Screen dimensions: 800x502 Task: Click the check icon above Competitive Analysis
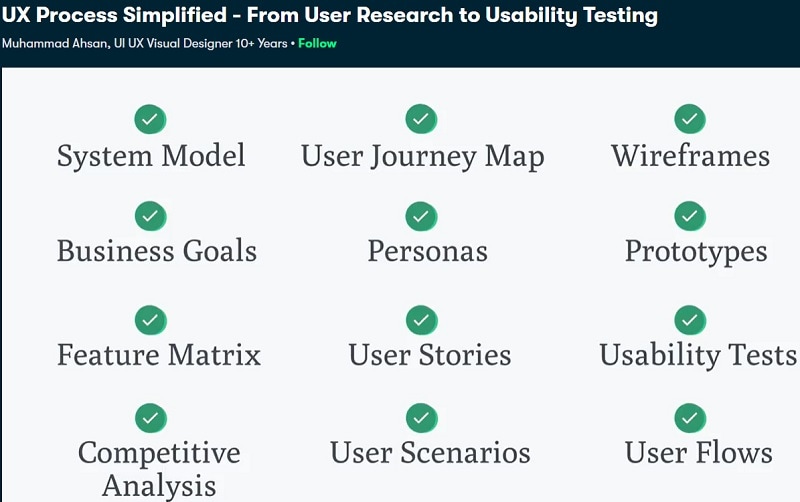150,417
